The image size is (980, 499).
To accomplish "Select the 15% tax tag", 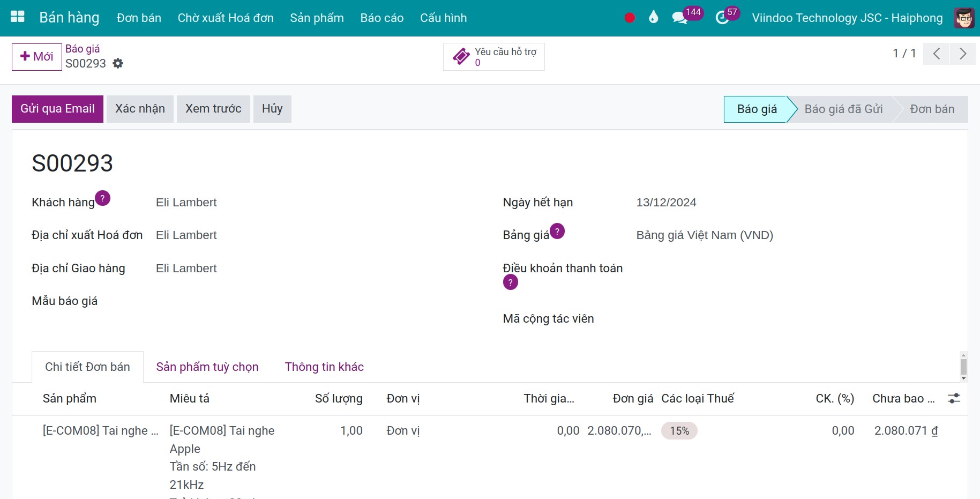I will click(679, 431).
